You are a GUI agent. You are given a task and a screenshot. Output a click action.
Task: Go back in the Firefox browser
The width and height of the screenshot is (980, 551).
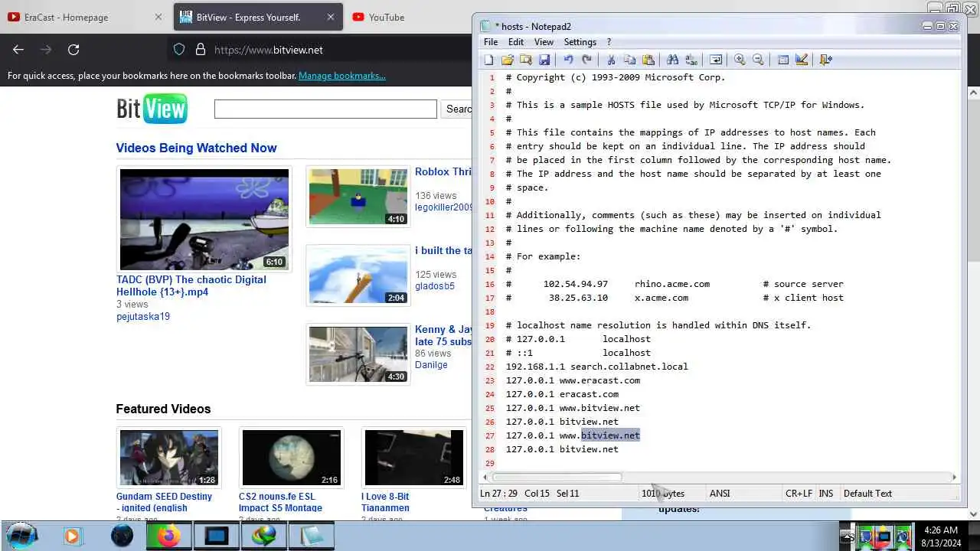[x=18, y=50]
